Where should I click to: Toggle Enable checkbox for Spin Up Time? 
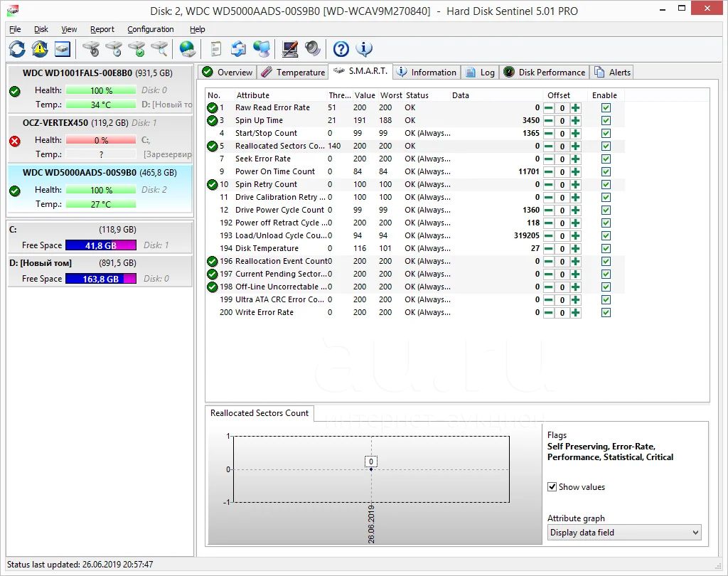606,121
